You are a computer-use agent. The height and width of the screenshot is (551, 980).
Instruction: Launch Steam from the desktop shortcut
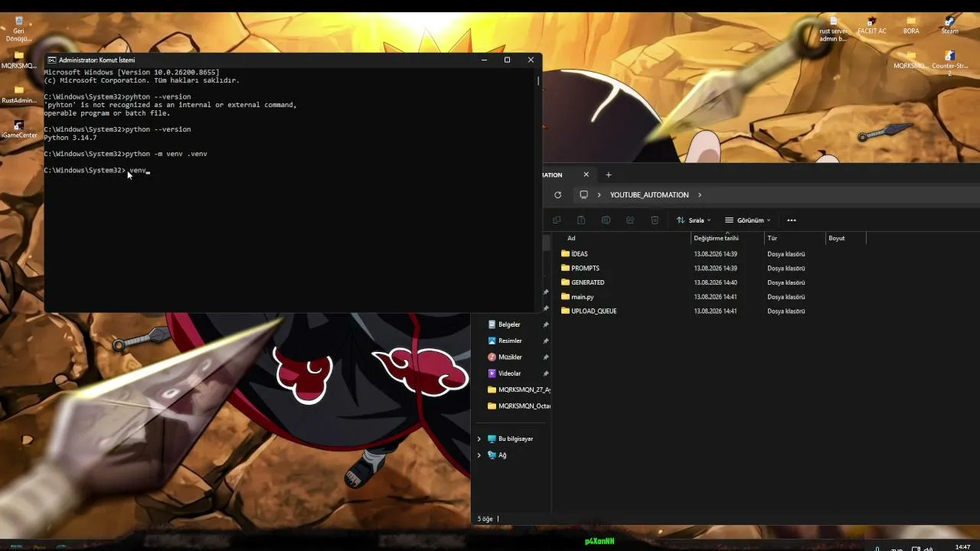[950, 26]
